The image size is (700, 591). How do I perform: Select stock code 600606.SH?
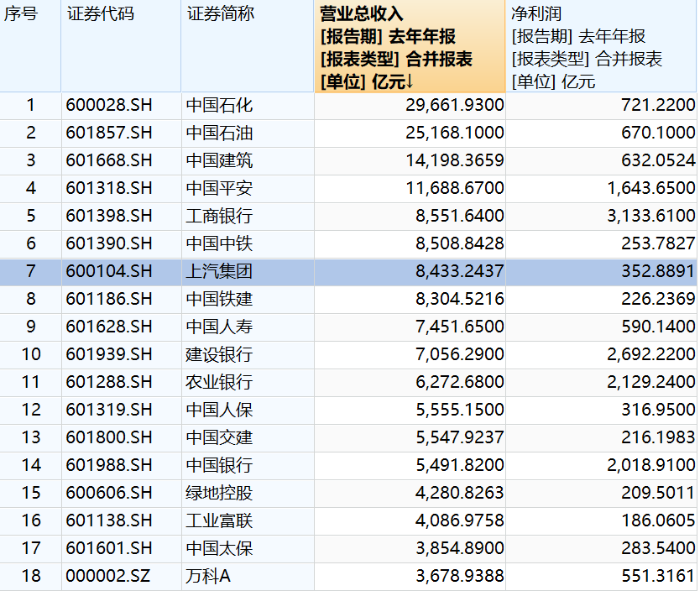[109, 493]
